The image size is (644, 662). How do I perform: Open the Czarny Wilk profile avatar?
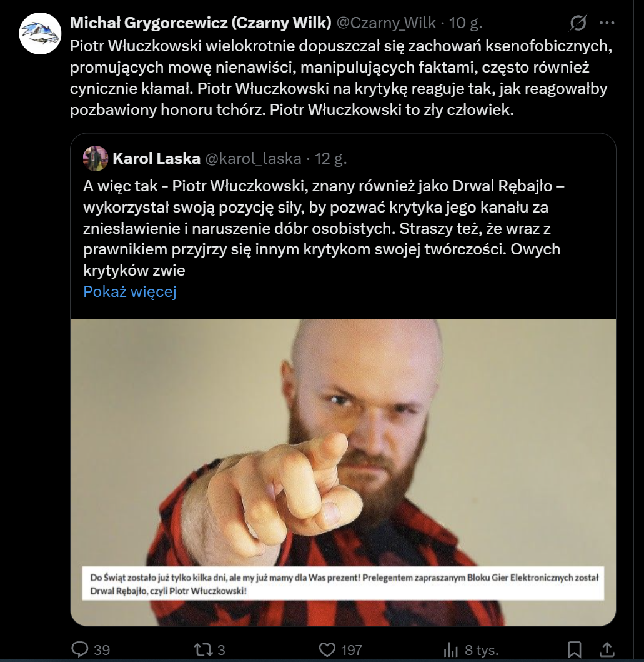click(x=40, y=33)
